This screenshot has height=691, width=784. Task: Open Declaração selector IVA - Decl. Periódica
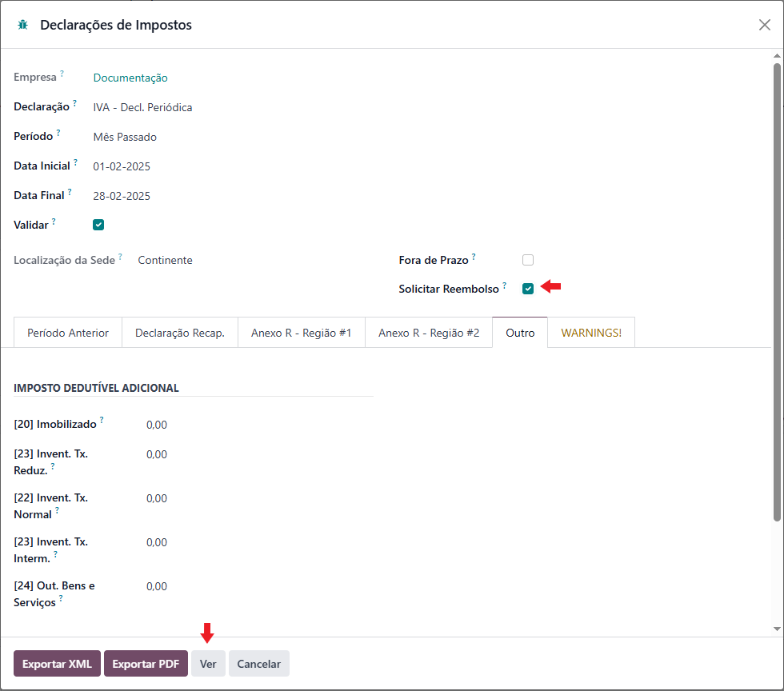(x=142, y=107)
